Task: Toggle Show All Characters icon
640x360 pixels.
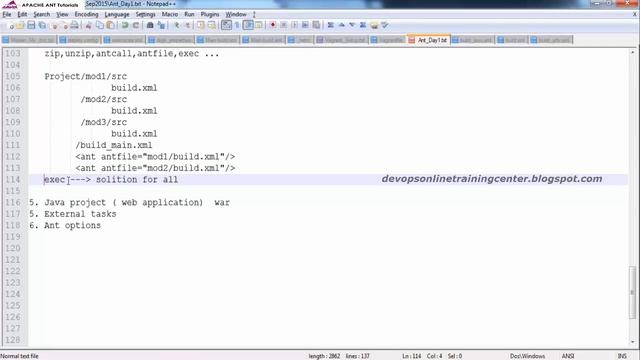Action: (237, 25)
